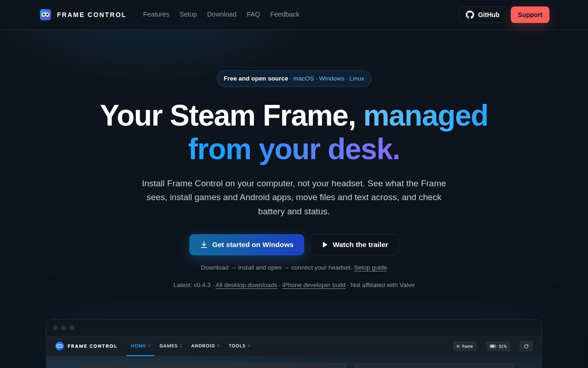Image resolution: width=588 pixels, height=368 pixels.
Task: Open the GitHub button
Action: click(482, 15)
